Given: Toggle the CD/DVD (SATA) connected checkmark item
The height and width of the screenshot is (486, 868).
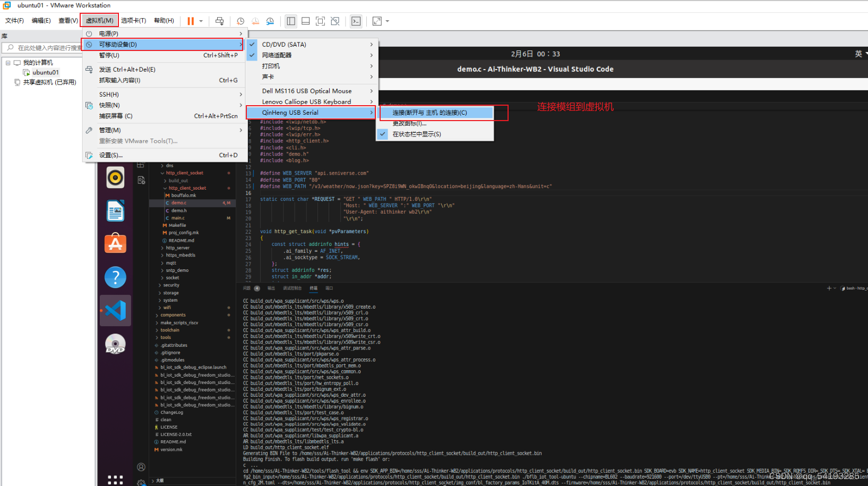Looking at the screenshot, I should tap(311, 45).
